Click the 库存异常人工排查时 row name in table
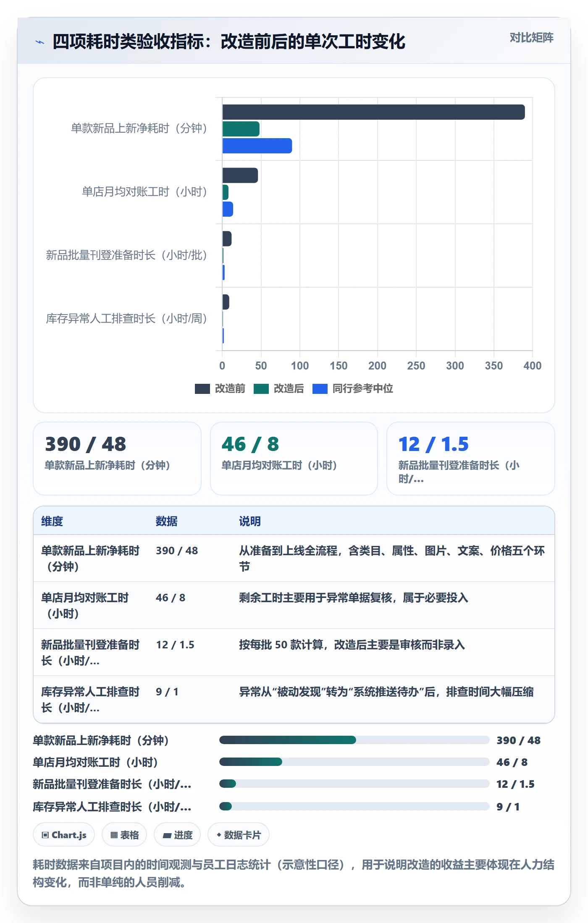This screenshot has width=588, height=923. point(90,700)
